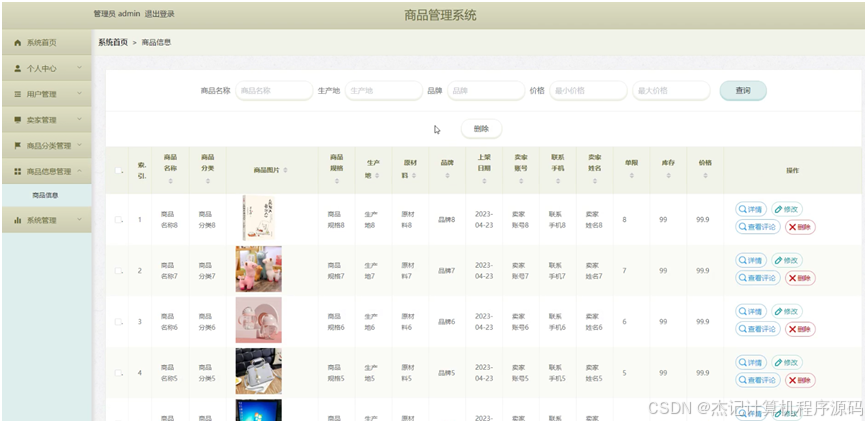This screenshot has height=423, width=867.
Task: Open the 用户管理 sidebar menu
Action: tap(46, 94)
